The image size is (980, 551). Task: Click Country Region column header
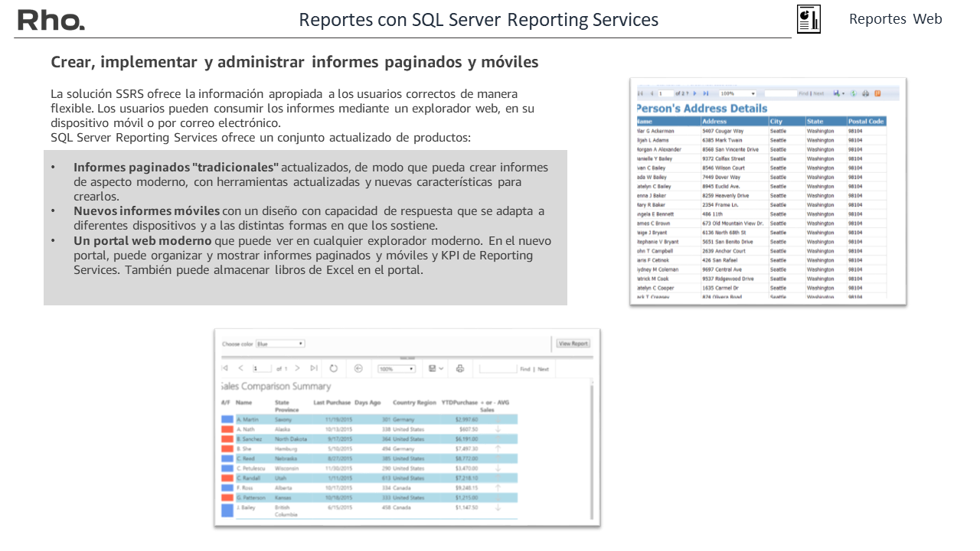pyautogui.click(x=414, y=403)
